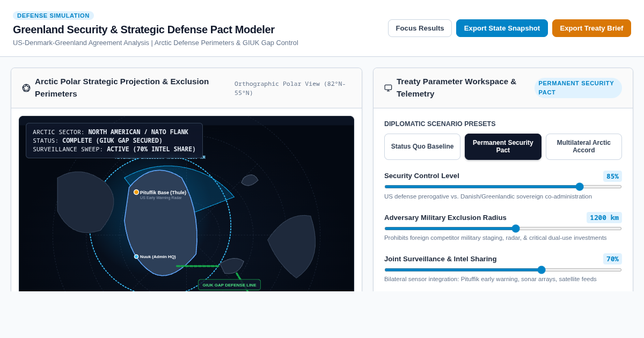Click the polar projection globe icon
The image size is (644, 338).
click(x=26, y=88)
